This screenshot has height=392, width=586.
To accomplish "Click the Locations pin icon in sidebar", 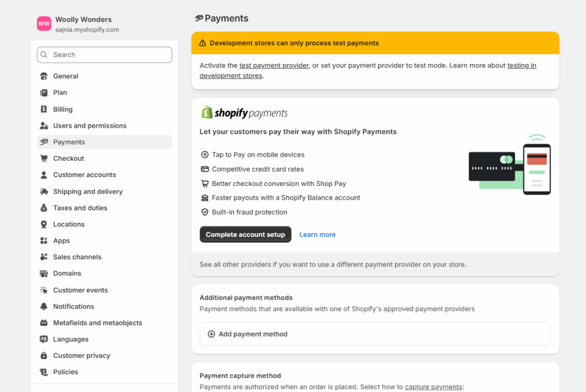I will pos(44,224).
